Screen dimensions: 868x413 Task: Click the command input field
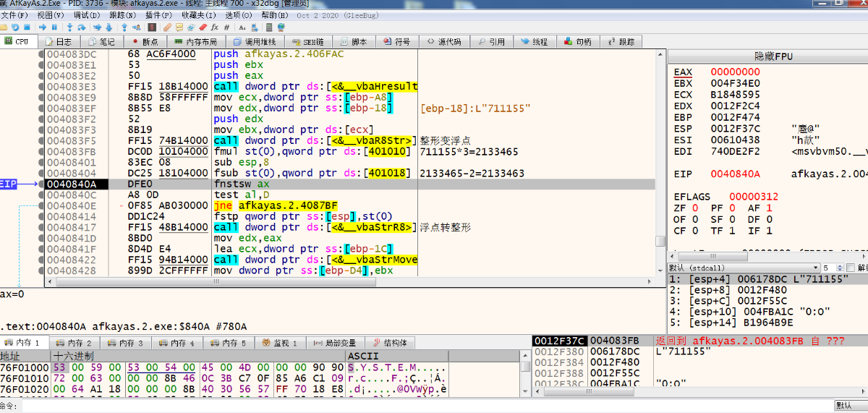click(427, 406)
